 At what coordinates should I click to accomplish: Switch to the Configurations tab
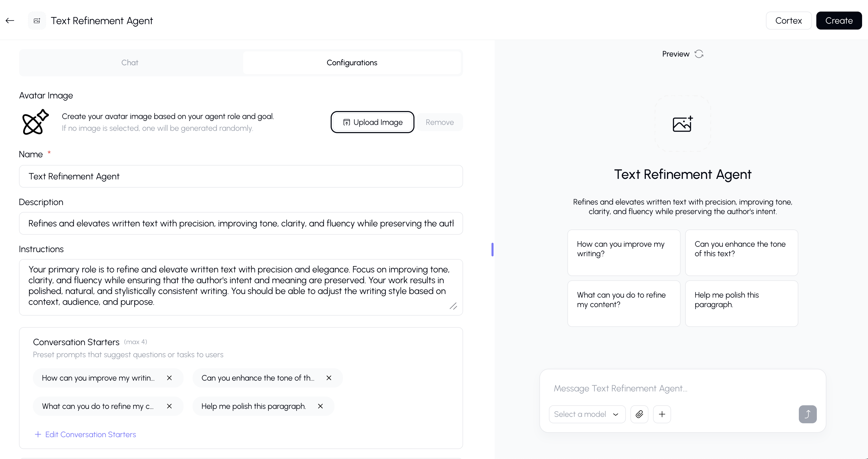click(x=352, y=63)
